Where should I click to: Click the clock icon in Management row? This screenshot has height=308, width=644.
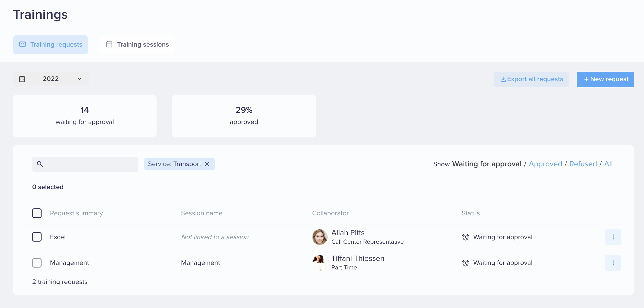pyautogui.click(x=465, y=263)
